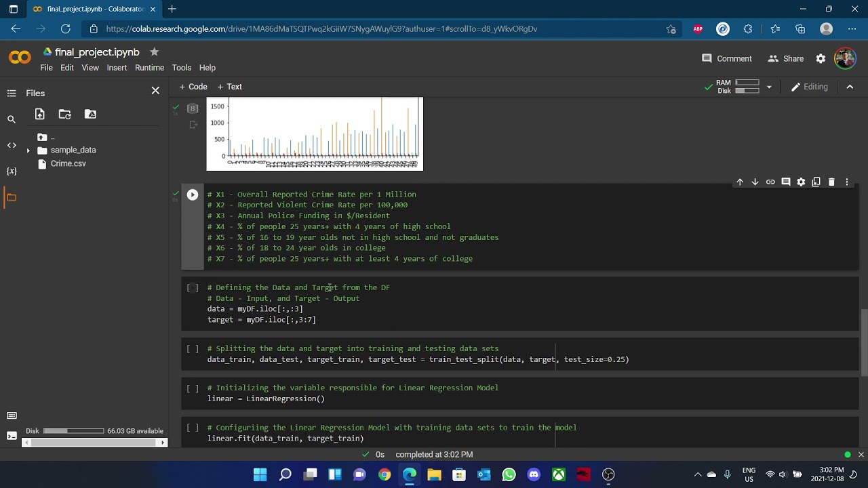Open the Comment pane
The image size is (868, 488).
point(727,59)
